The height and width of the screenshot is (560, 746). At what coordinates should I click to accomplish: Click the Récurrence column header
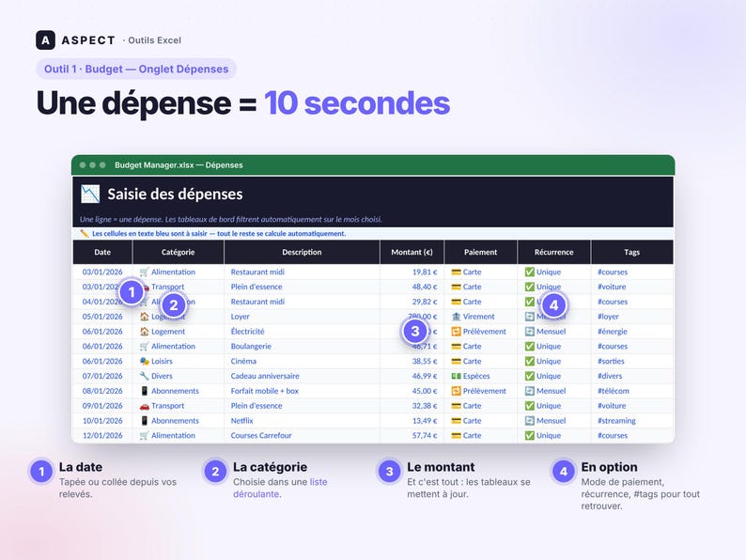[553, 252]
